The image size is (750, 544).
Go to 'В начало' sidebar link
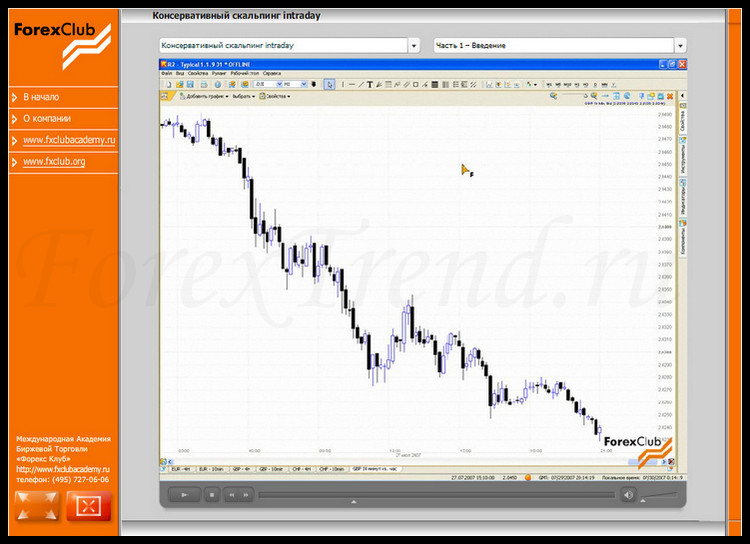point(41,97)
